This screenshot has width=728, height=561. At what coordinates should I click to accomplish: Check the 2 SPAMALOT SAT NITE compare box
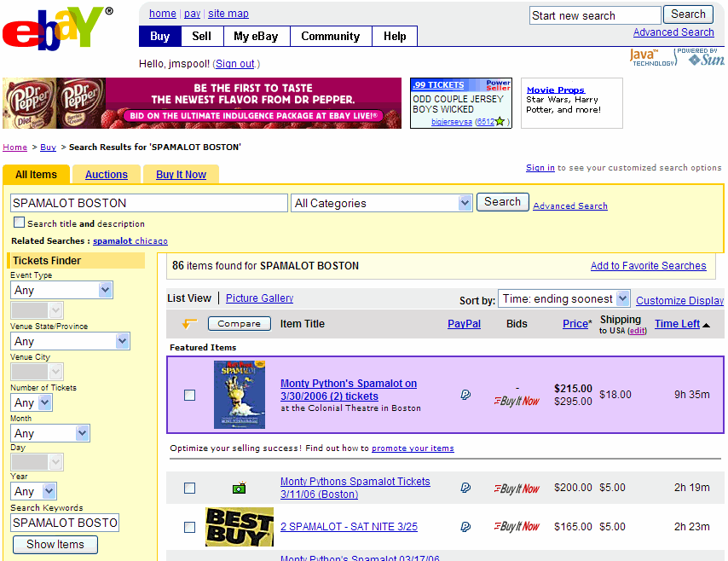pyautogui.click(x=189, y=527)
